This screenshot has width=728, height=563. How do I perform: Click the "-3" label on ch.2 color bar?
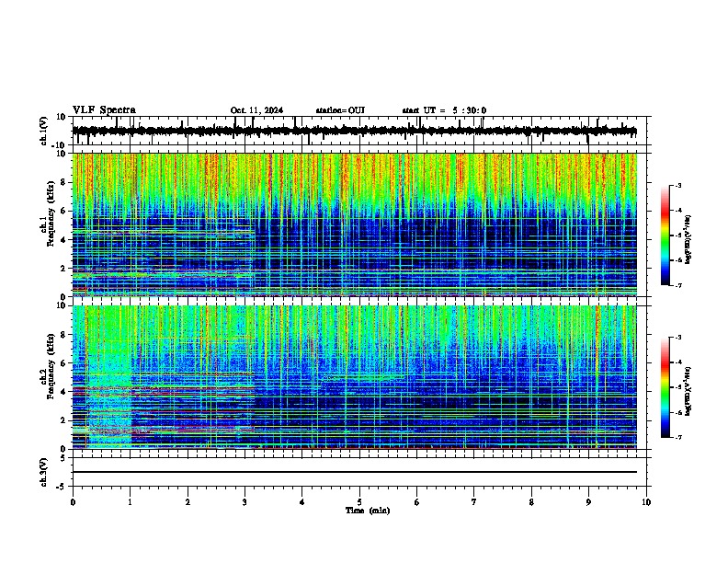pyautogui.click(x=677, y=338)
